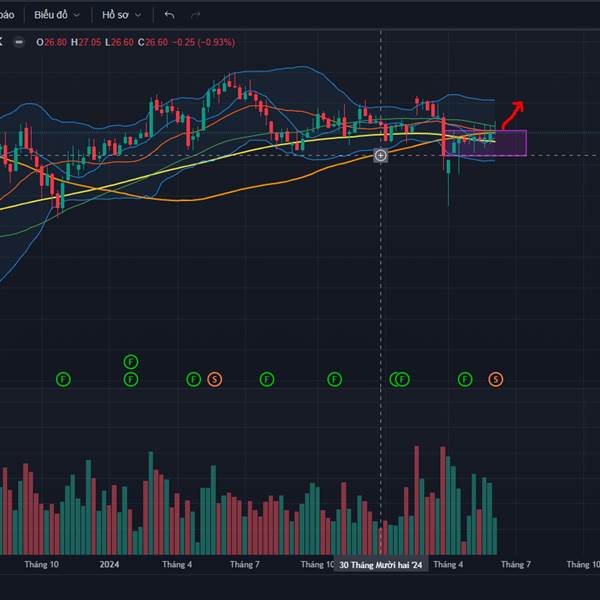The image size is (600, 600).
Task: Collapse legend with the minus circle icon
Action: tap(19, 42)
